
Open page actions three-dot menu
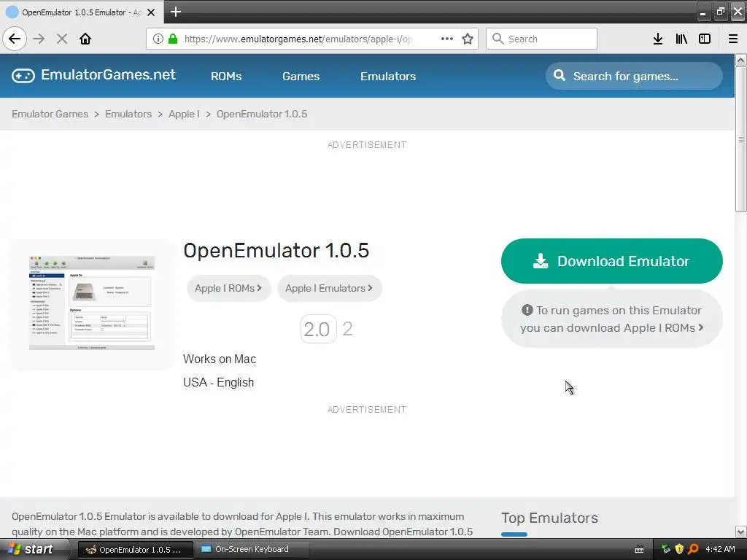click(447, 39)
